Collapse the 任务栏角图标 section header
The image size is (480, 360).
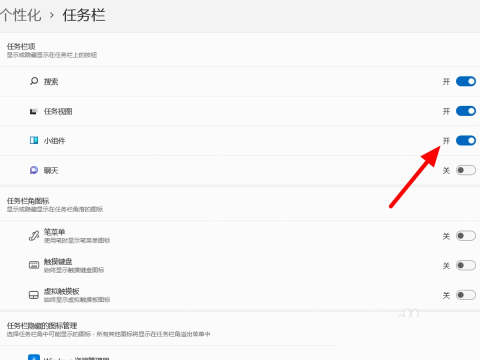pyautogui.click(x=240, y=204)
